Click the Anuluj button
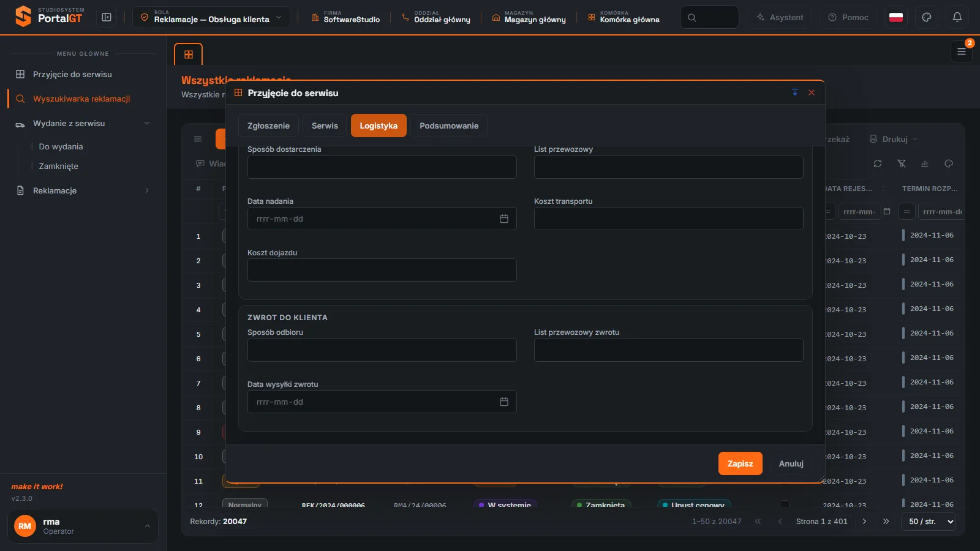Screen dimensions: 980x551 [791, 463]
